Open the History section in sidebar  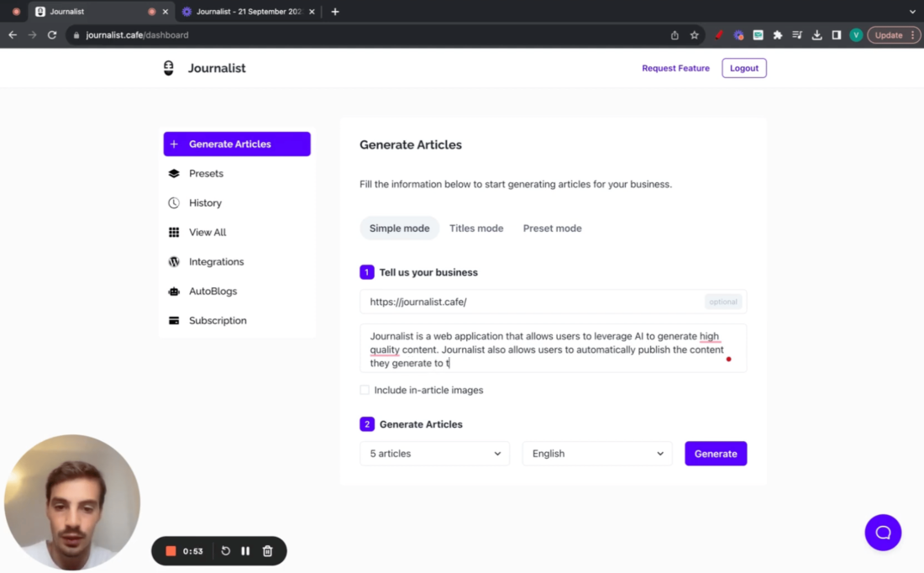[x=204, y=202]
